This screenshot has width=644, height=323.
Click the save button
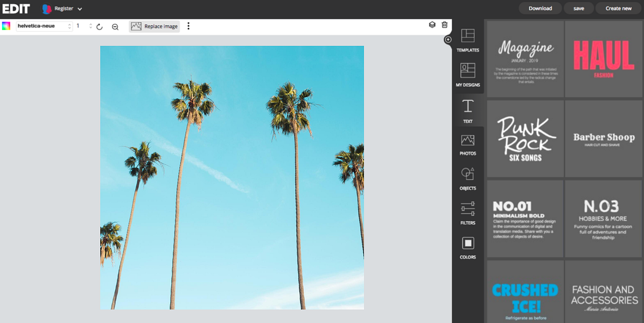click(579, 8)
